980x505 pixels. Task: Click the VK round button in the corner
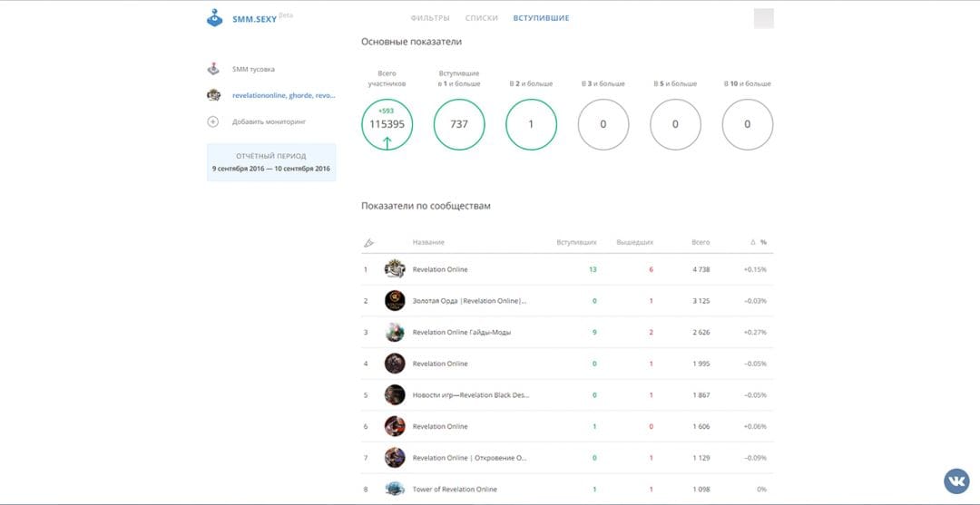pyautogui.click(x=956, y=481)
